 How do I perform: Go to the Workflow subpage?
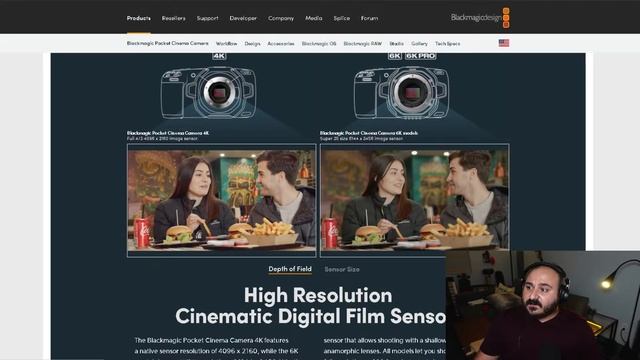click(227, 44)
